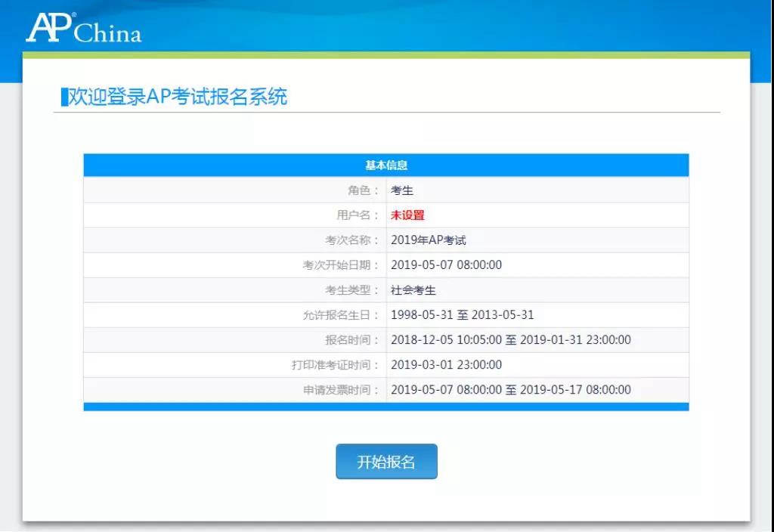The height and width of the screenshot is (532, 774).
Task: Click the 用户名 label
Action: [358, 215]
